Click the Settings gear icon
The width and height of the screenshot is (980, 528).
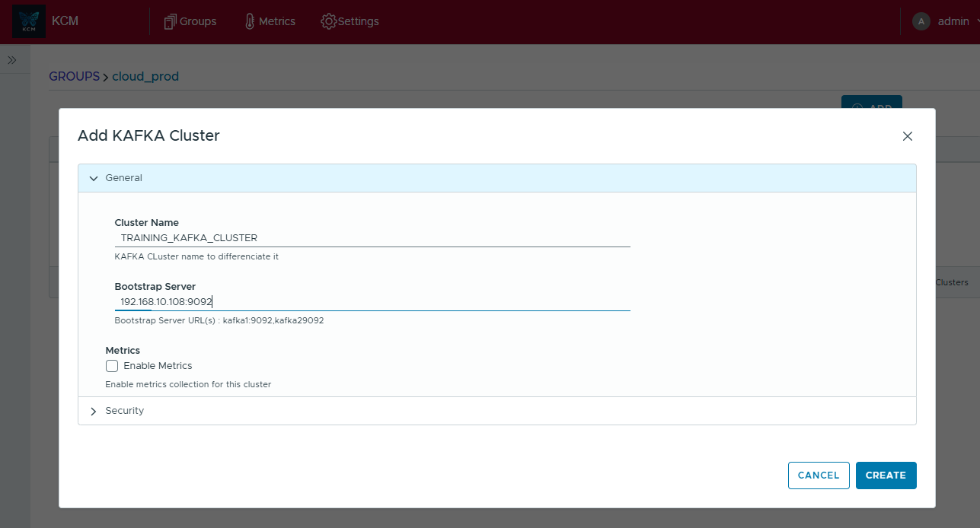pyautogui.click(x=328, y=21)
